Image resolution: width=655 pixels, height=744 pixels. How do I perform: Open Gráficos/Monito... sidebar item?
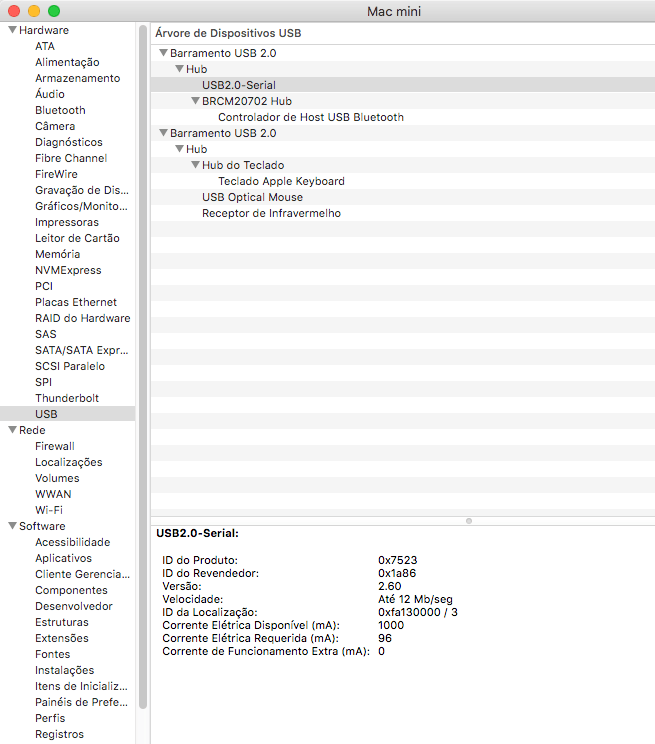(81, 206)
